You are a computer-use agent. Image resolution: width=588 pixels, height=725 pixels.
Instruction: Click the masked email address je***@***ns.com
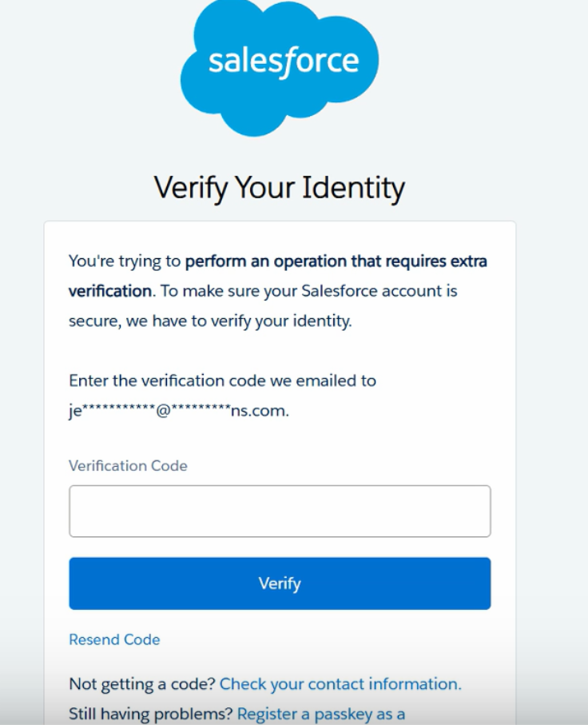[x=179, y=411]
